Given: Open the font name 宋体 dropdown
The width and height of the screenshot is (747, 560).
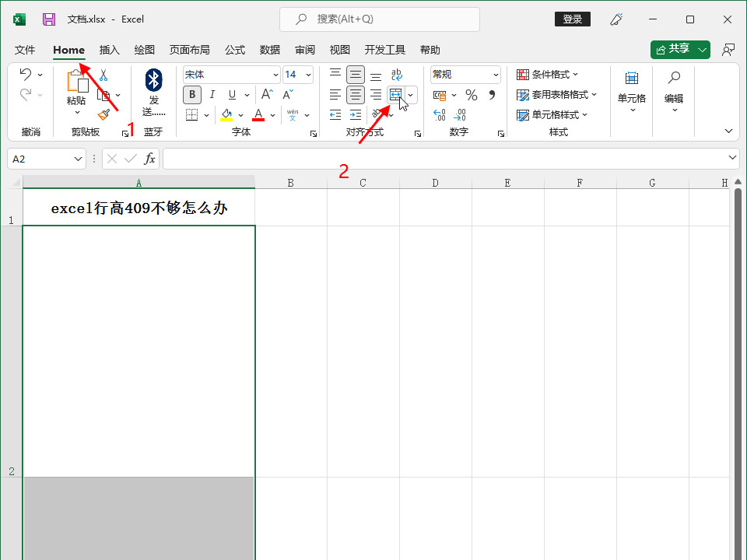Looking at the screenshot, I should coord(275,75).
